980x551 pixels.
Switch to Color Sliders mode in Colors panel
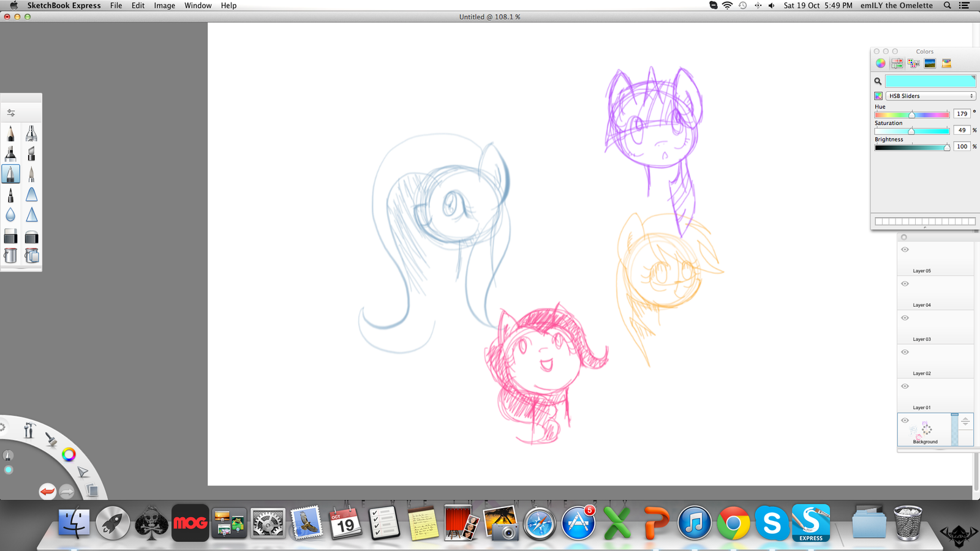pos(897,63)
